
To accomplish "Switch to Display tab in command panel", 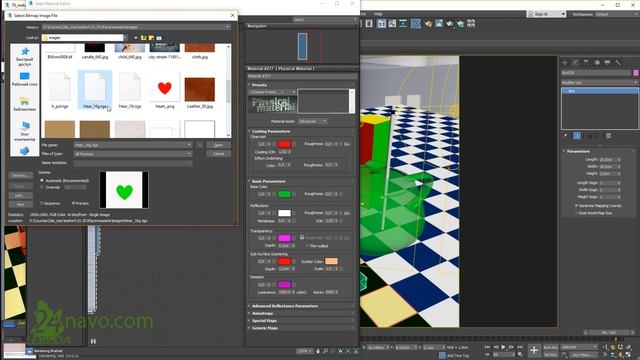I will coord(608,62).
